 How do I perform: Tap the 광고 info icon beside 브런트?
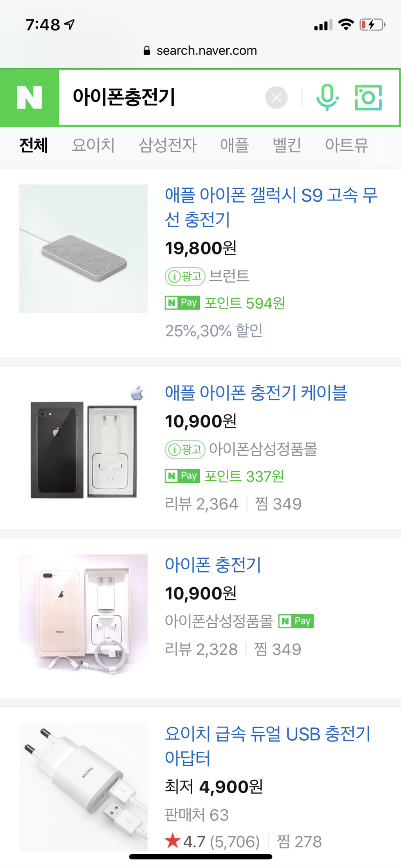(x=185, y=276)
